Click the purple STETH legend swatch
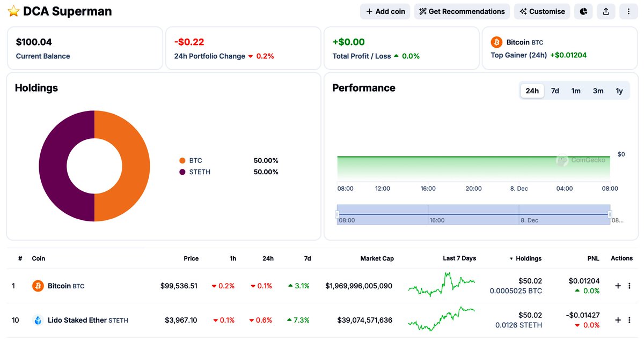This screenshot has height=343, width=644. coord(182,172)
